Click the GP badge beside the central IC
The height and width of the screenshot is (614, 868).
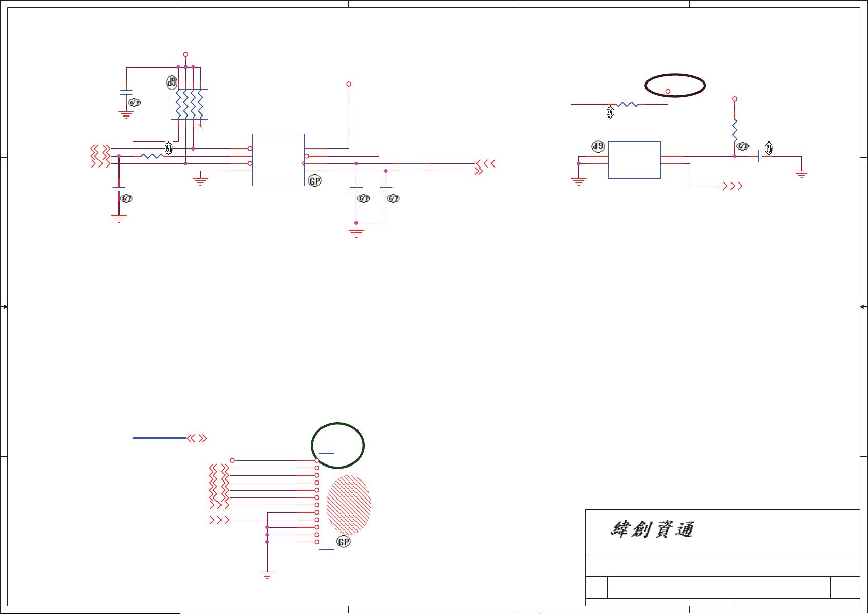tap(315, 181)
